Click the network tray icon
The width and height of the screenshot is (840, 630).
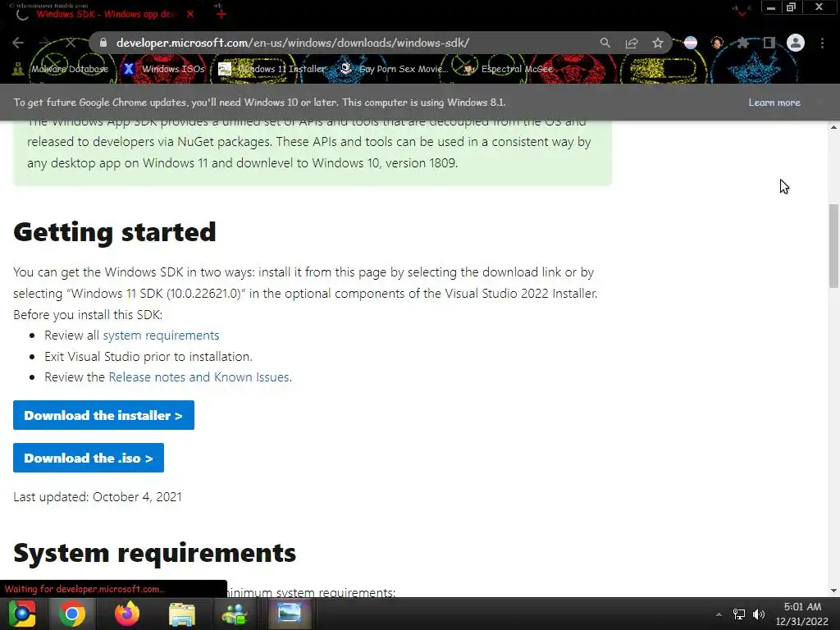[x=739, y=614]
